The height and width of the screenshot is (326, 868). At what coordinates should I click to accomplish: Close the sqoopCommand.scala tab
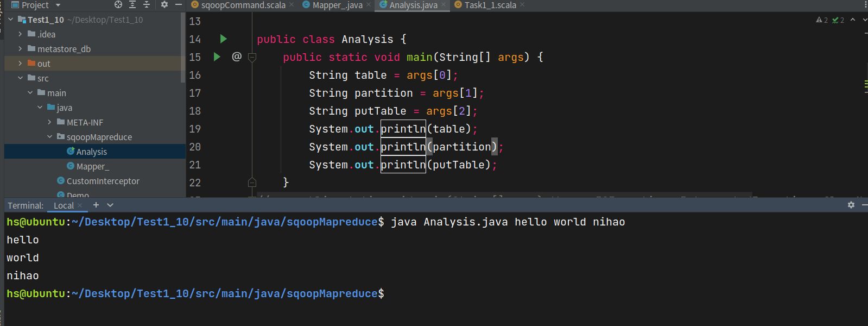tap(292, 5)
